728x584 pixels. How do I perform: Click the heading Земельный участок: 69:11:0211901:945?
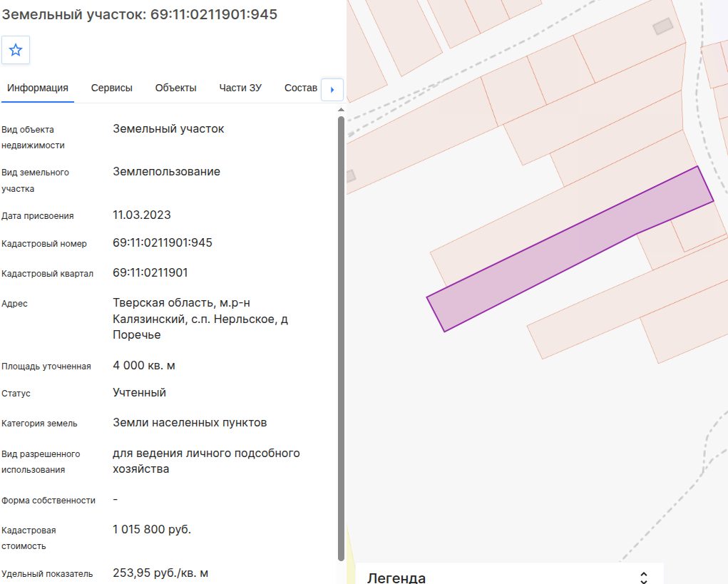[x=140, y=14]
